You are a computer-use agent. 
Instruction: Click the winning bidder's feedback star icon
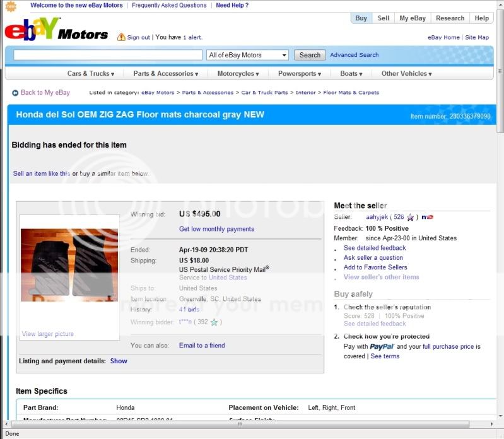coord(214,322)
